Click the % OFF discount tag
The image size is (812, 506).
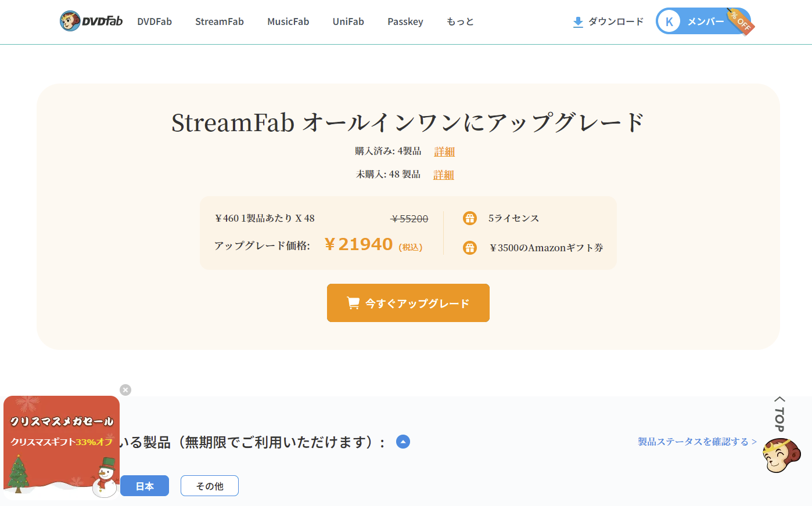pyautogui.click(x=741, y=21)
